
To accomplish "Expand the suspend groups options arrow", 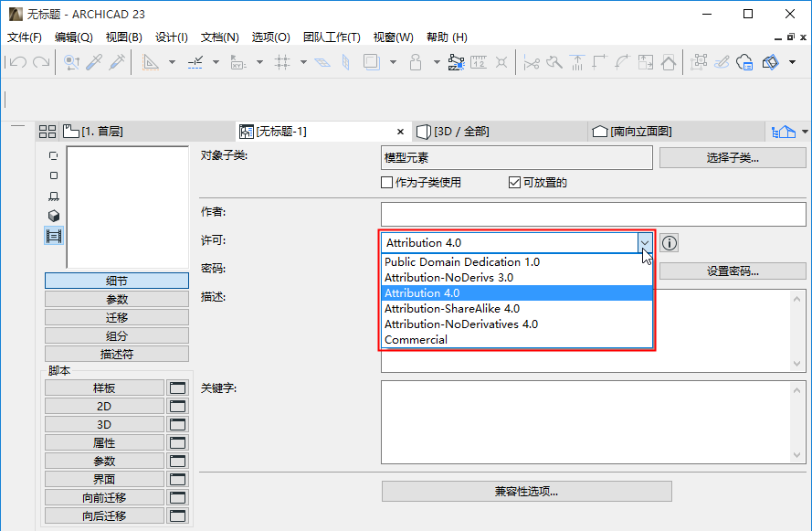I will point(437,63).
